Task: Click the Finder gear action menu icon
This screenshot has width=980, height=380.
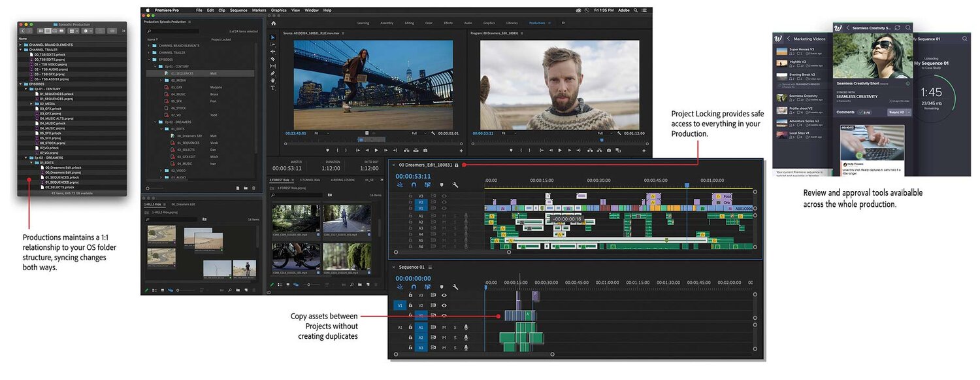Action: click(86, 31)
